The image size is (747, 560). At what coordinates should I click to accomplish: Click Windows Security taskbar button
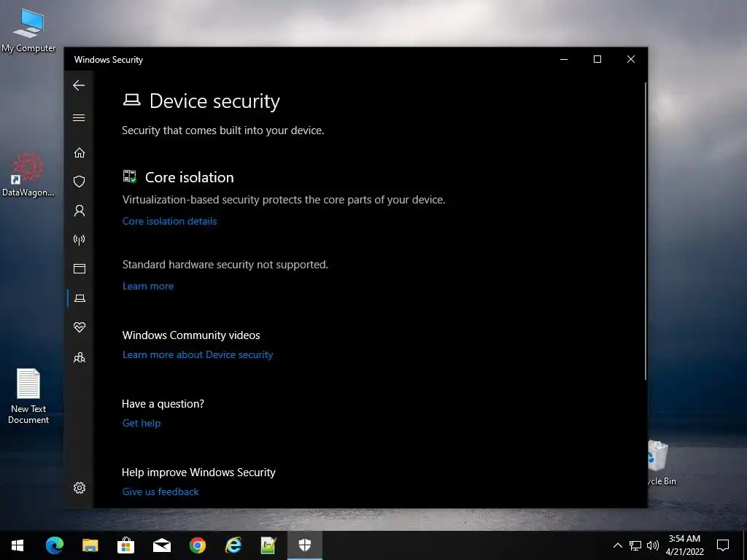305,545
